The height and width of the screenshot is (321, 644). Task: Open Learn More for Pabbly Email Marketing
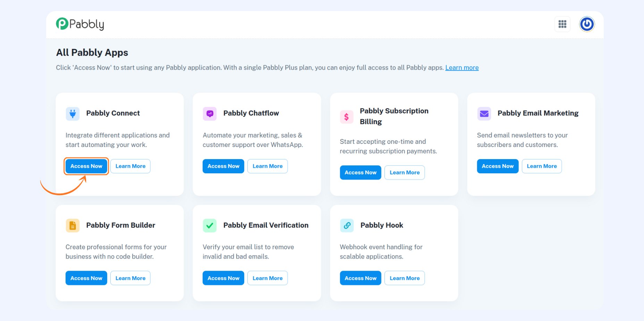pyautogui.click(x=542, y=166)
